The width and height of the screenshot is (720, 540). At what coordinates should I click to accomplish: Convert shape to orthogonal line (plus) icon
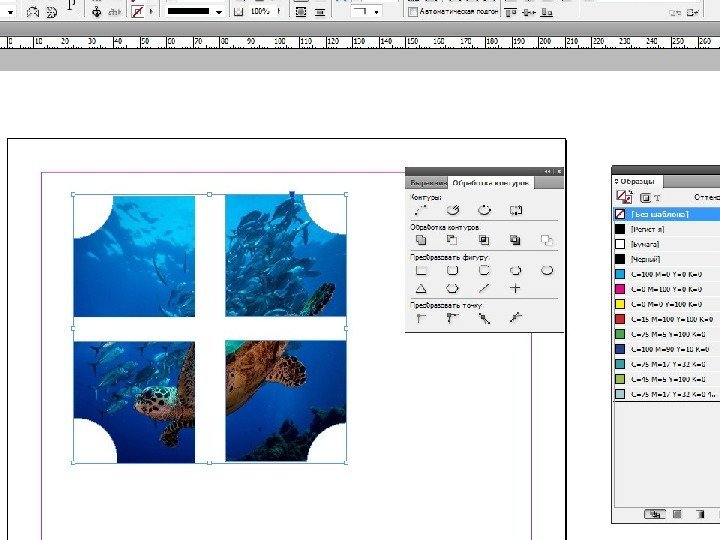(515, 288)
